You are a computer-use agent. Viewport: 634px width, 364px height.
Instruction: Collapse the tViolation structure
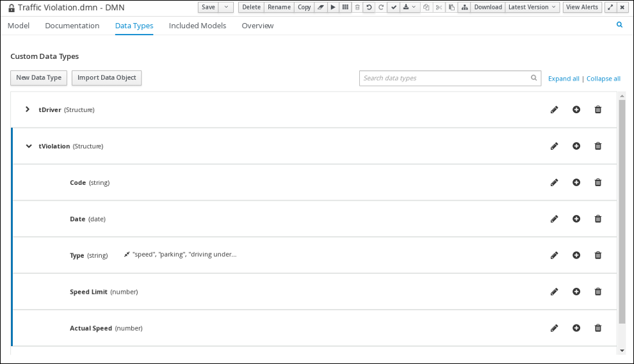(x=28, y=146)
